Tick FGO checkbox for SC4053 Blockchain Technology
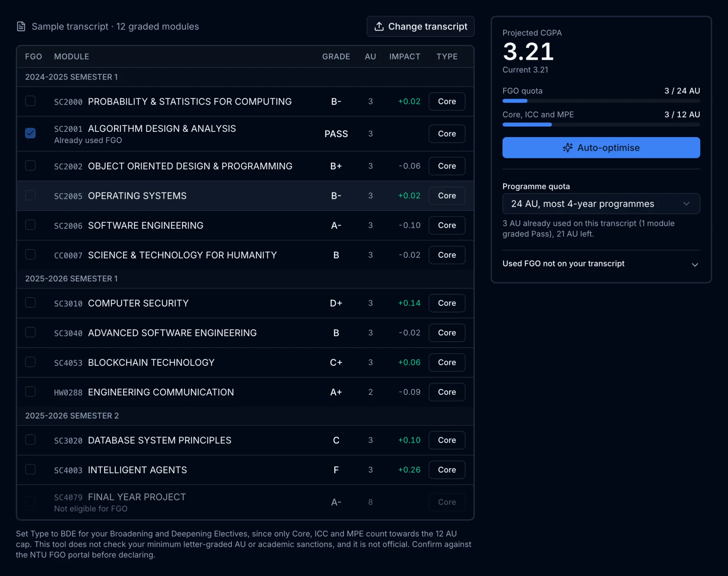The height and width of the screenshot is (576, 728). (30, 361)
